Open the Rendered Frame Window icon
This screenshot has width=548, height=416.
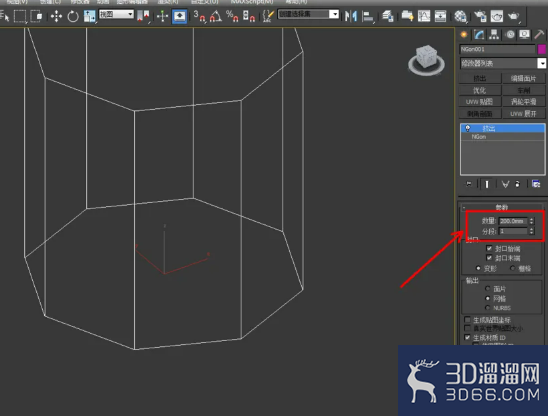tap(497, 16)
